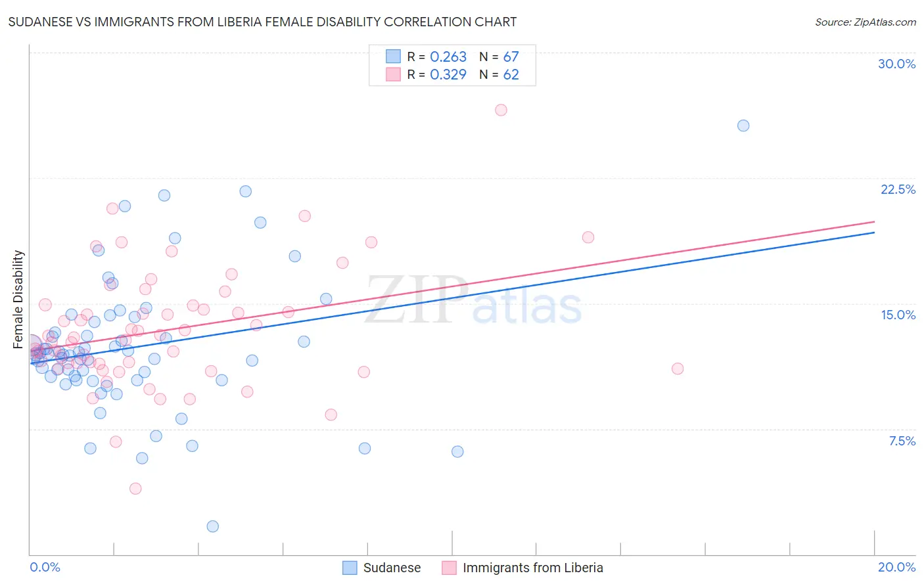This screenshot has width=924, height=586.
Task: Click the 0.0% x-axis label
Action: point(45,567)
